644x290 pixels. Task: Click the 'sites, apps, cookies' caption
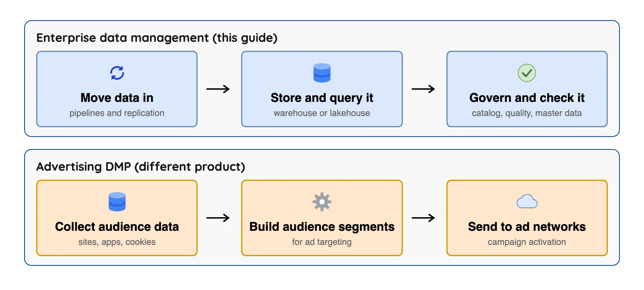point(117,242)
